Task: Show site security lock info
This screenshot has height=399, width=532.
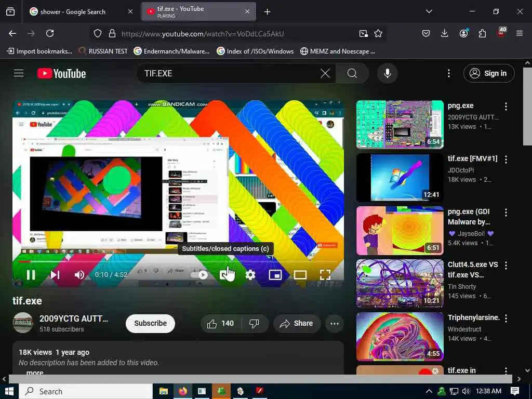Action: (112, 33)
